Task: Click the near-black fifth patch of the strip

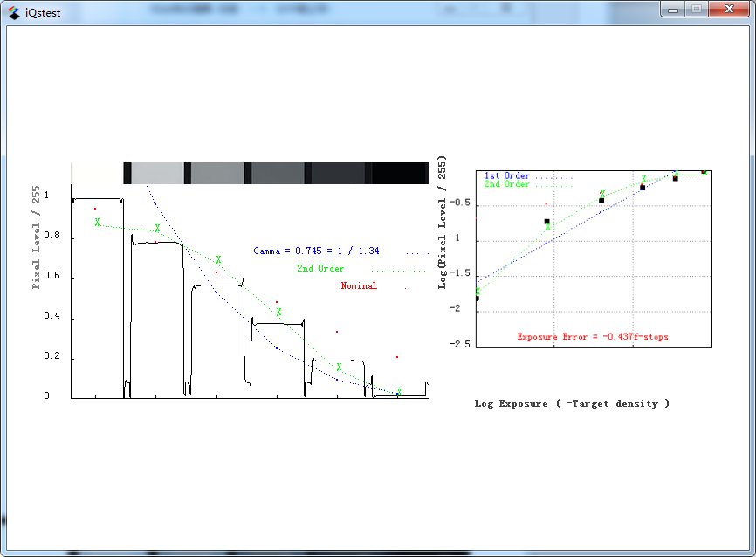Action: (338, 173)
